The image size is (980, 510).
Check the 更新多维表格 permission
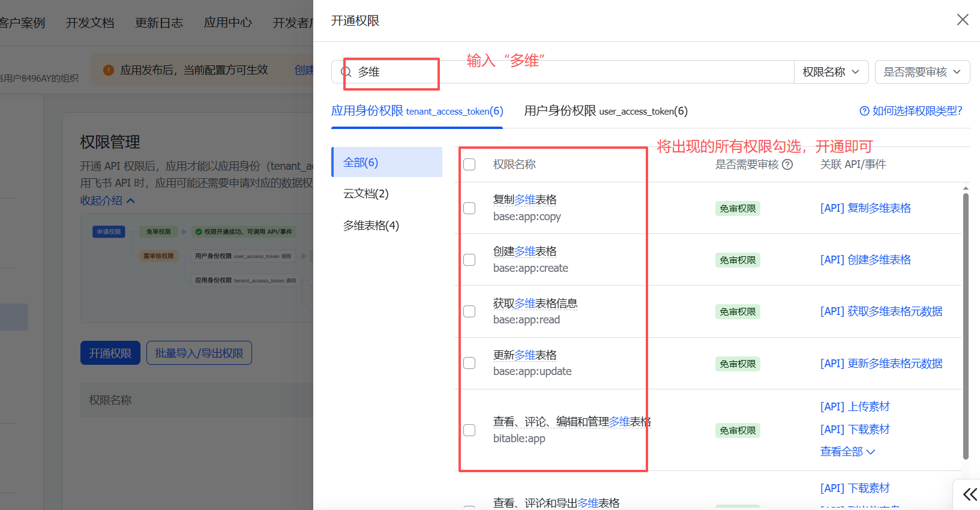click(469, 363)
